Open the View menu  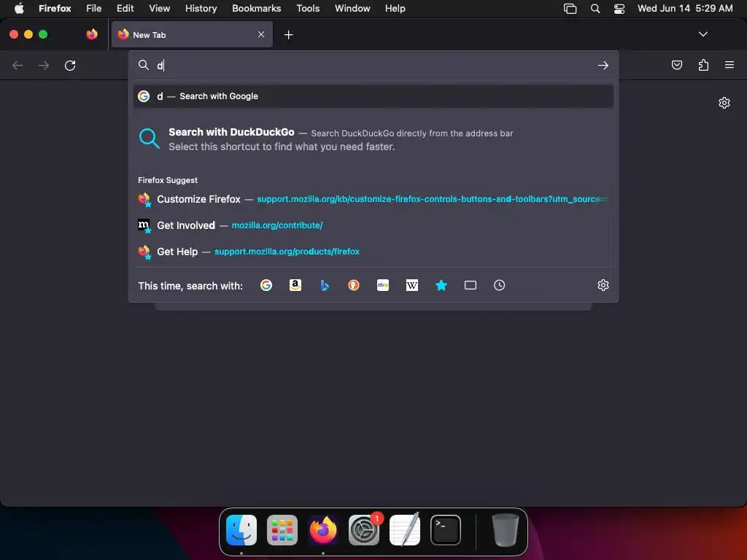[159, 8]
